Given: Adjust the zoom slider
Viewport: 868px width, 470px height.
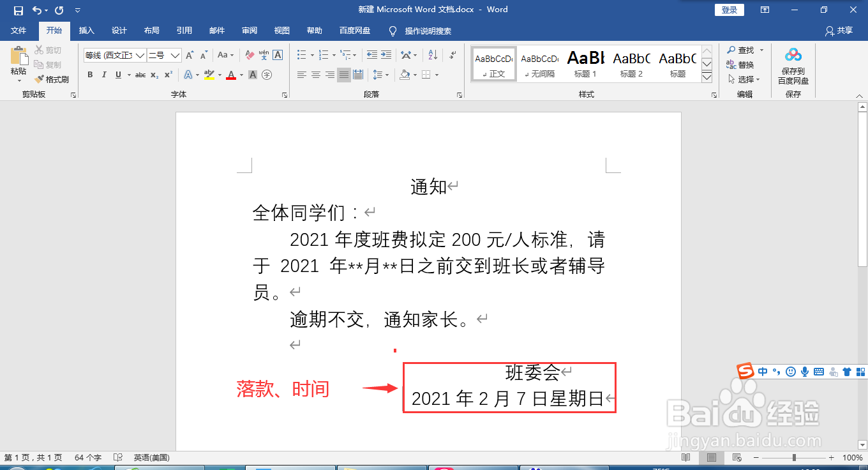Looking at the screenshot, I should 793,458.
